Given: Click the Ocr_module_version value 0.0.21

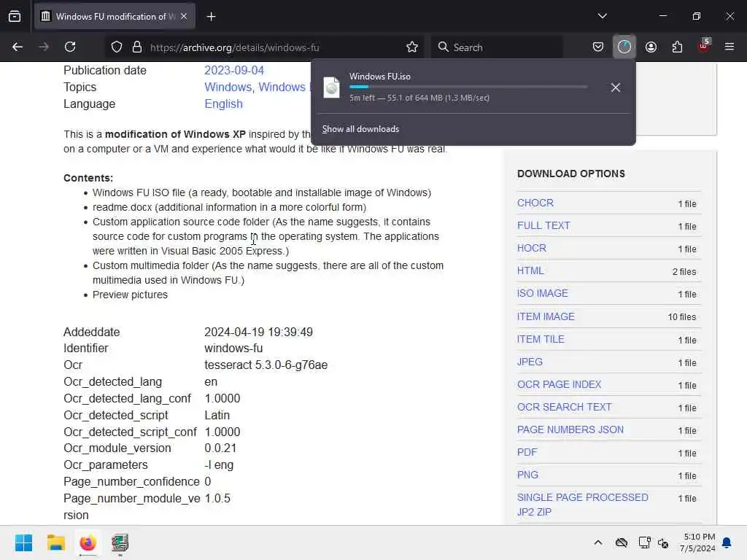Looking at the screenshot, I should 220,448.
